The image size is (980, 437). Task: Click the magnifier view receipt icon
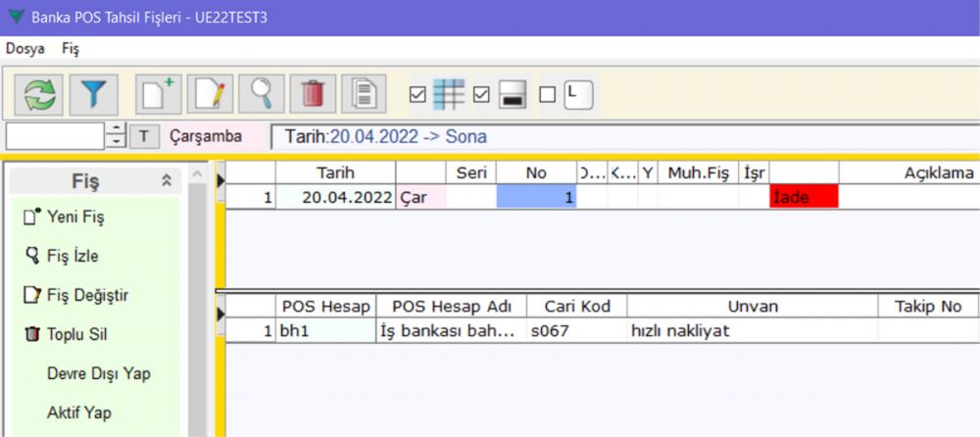262,94
